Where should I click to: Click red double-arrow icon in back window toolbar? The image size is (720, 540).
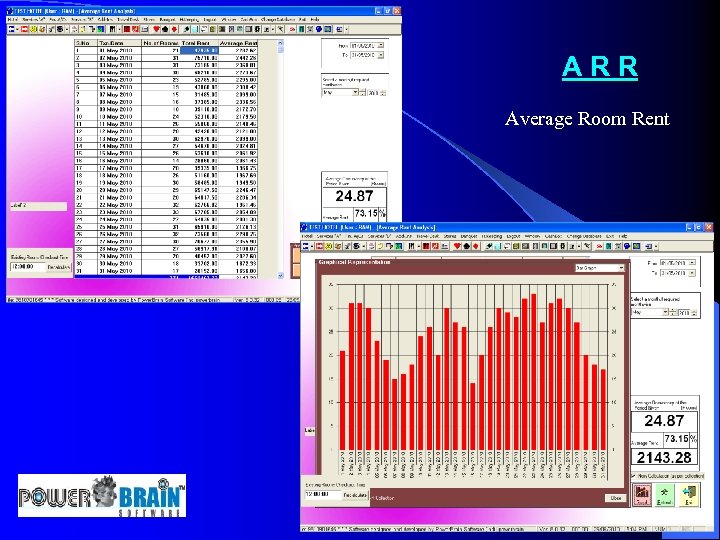coord(292,29)
